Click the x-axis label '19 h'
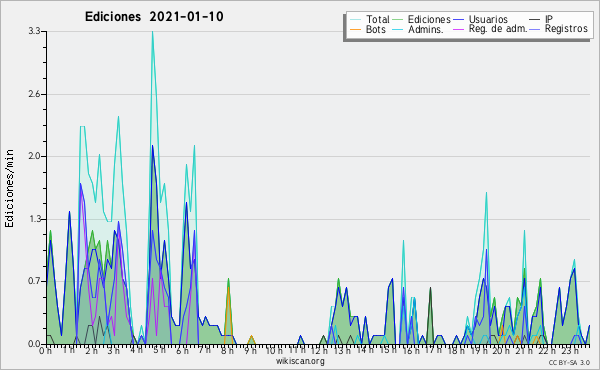 click(x=478, y=351)
